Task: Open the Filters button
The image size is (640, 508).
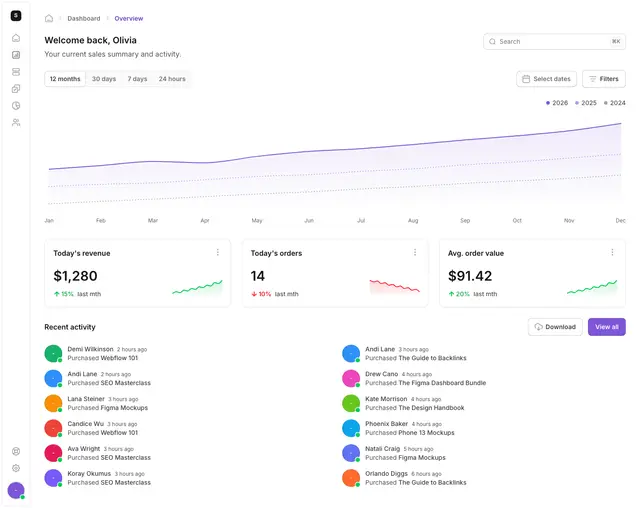Action: coord(604,79)
